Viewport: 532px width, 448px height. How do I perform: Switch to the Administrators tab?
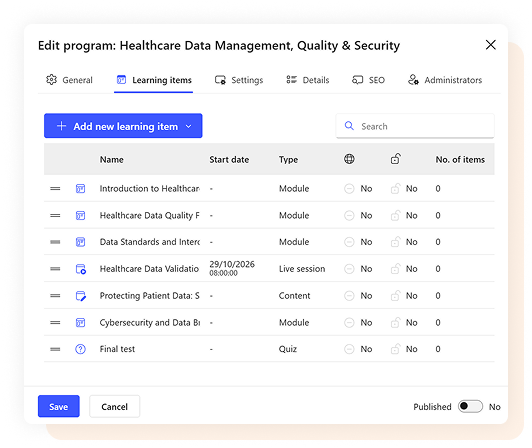point(445,80)
